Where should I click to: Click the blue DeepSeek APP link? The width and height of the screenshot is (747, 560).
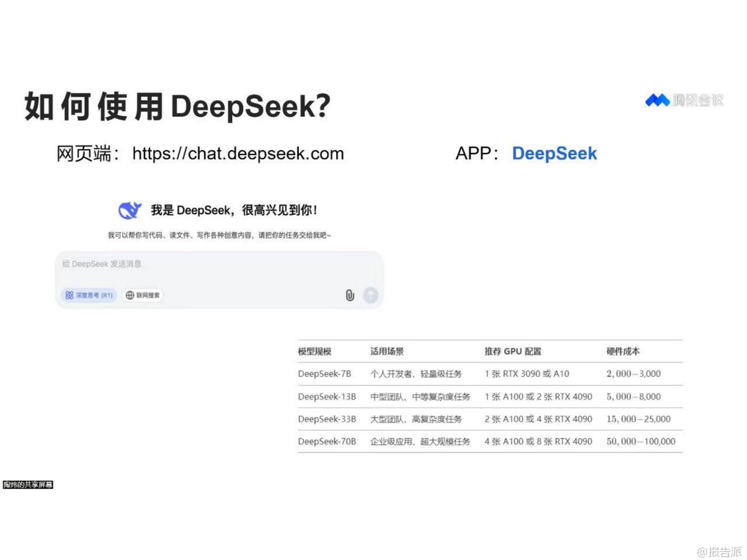coord(554,154)
